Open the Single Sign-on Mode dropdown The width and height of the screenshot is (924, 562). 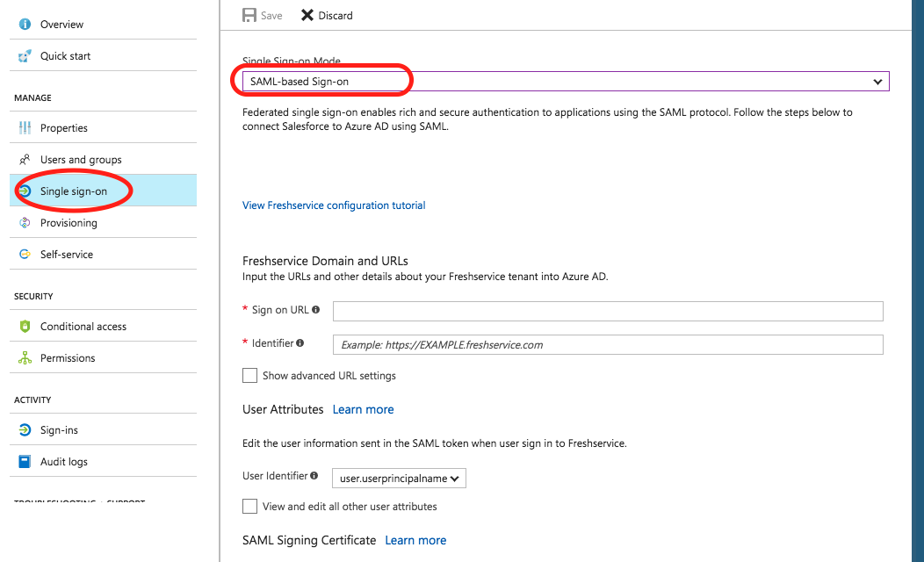[566, 82]
